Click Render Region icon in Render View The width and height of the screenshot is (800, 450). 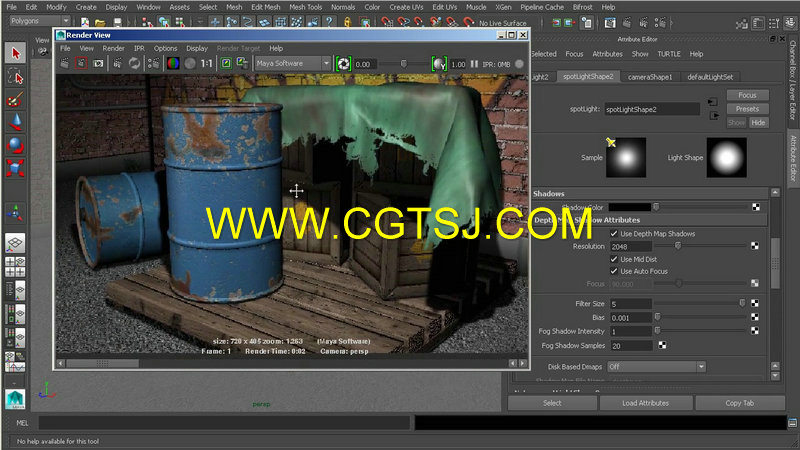tap(81, 63)
